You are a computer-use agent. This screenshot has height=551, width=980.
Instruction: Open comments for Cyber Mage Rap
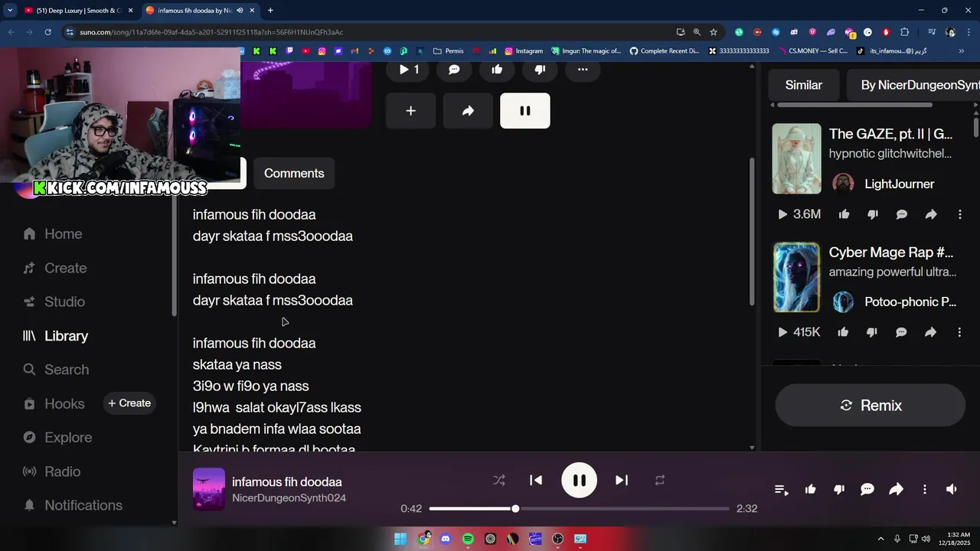(901, 332)
